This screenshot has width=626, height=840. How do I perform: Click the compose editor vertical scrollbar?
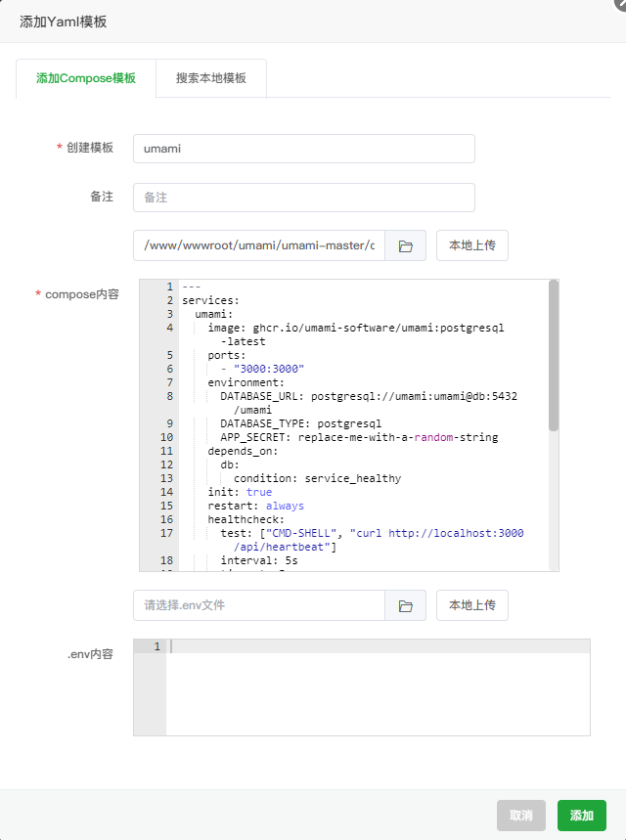[554, 357]
